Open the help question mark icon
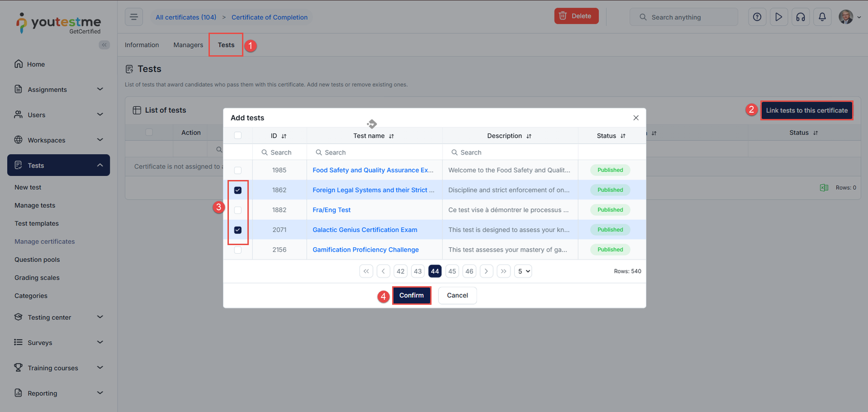 pos(757,17)
